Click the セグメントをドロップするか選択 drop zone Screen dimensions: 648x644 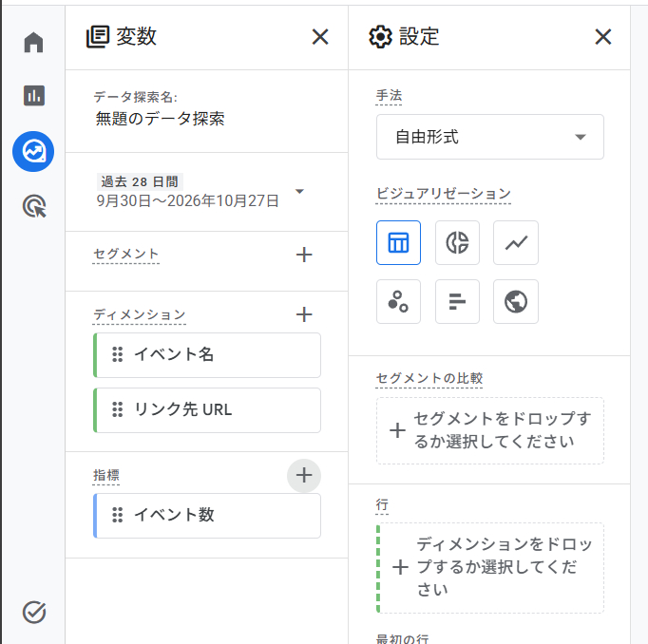pyautogui.click(x=490, y=430)
